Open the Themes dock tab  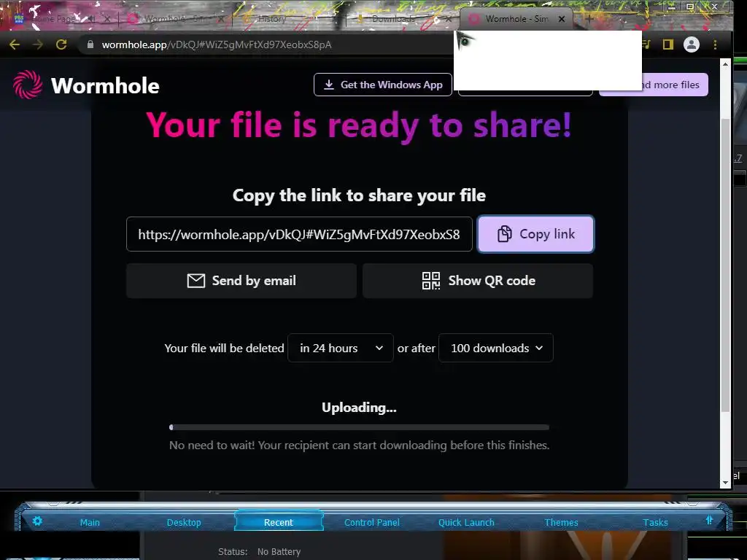561,522
